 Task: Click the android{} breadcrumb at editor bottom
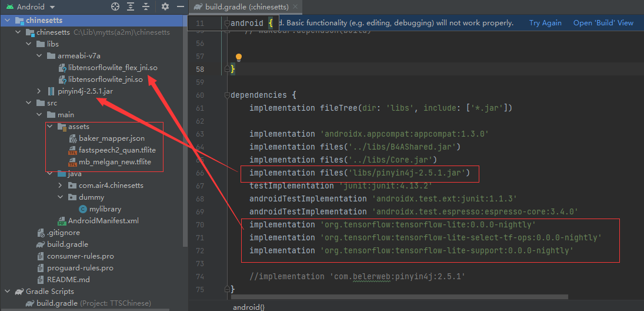click(249, 307)
